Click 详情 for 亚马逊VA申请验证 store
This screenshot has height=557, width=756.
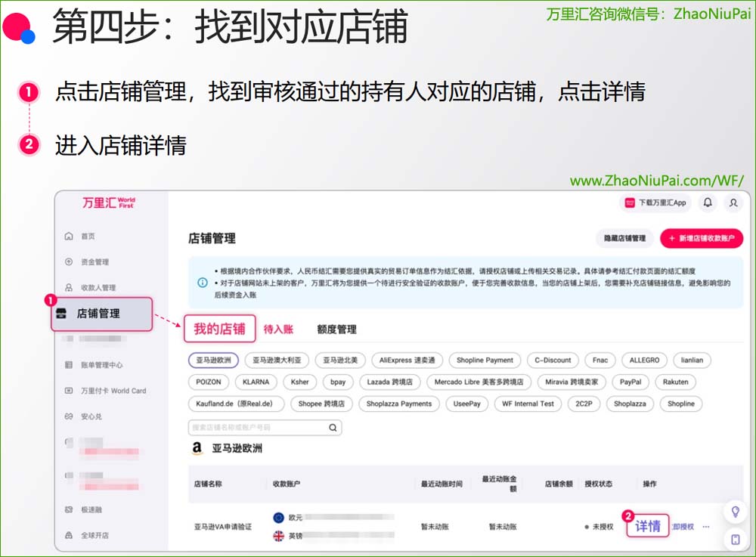point(648,526)
